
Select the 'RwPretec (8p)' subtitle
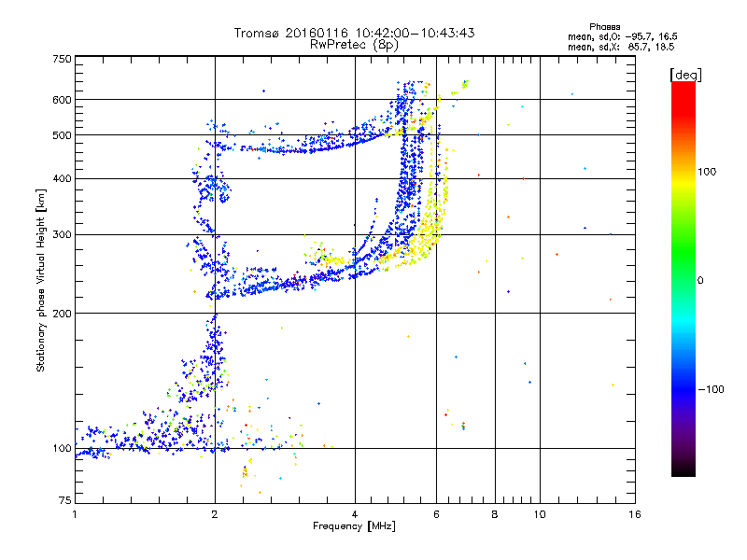coord(354,45)
